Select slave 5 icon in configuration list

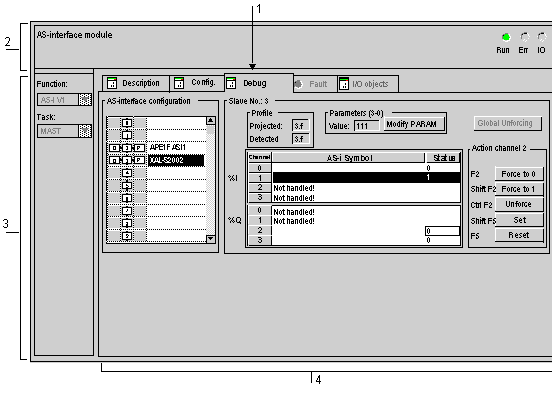click(127, 186)
